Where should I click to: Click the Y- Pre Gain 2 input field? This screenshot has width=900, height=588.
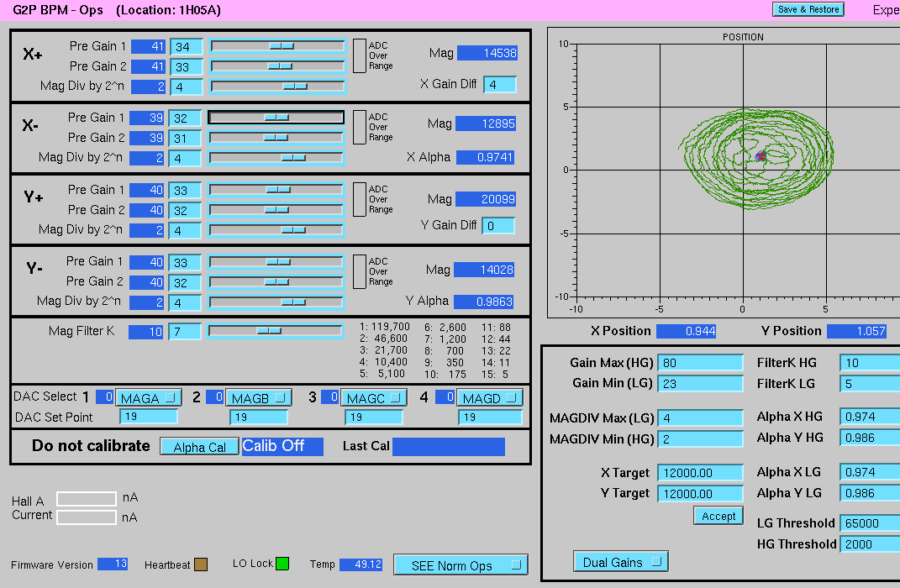185,282
